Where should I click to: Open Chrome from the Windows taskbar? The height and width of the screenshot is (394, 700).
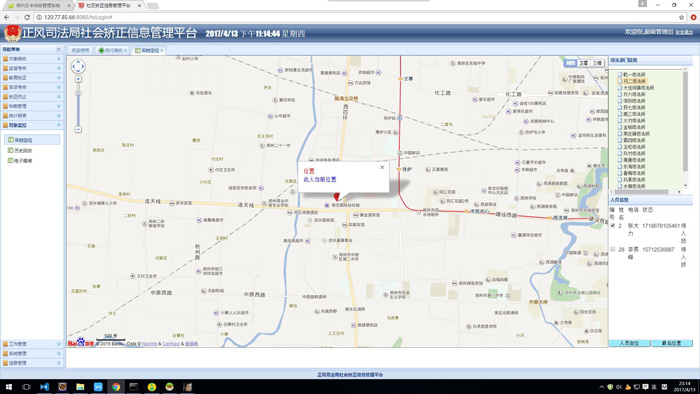click(116, 387)
